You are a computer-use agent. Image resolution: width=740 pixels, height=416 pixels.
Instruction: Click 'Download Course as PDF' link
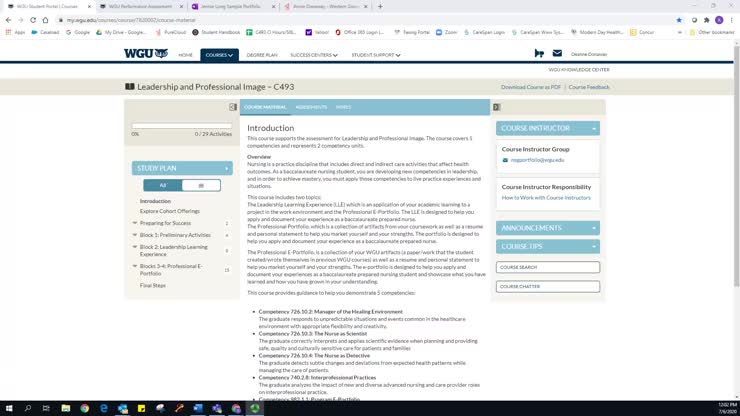pyautogui.click(x=531, y=87)
